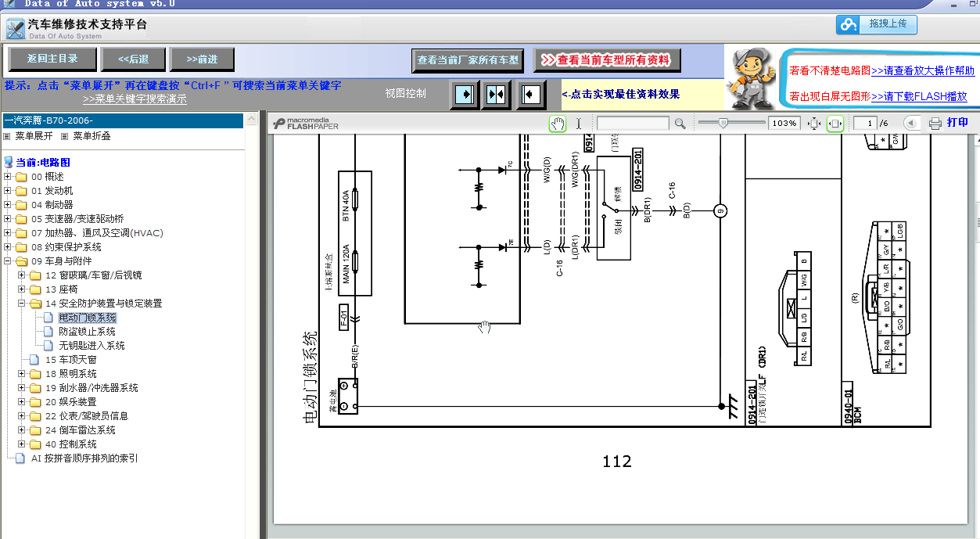
Task: Expand the 12 窗玻璃/车窗/后视镜 folder
Action: pyautogui.click(x=22, y=275)
